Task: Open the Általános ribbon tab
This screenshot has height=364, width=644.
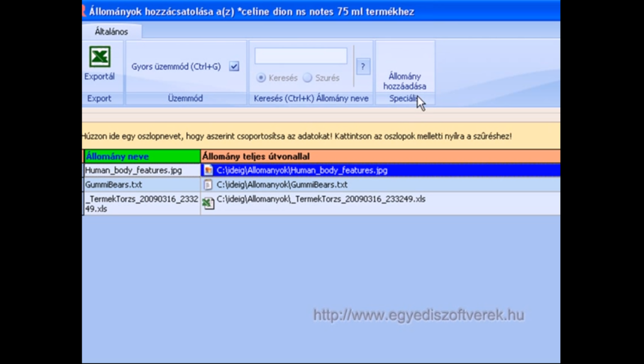Action: pos(111,31)
